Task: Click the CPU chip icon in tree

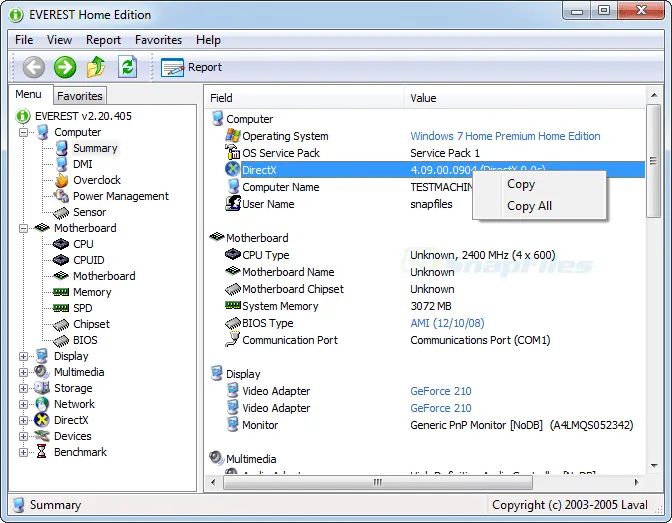Action: (x=61, y=244)
